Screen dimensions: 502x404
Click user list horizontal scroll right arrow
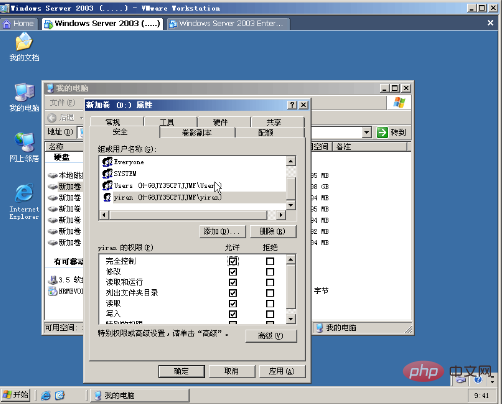[281, 215]
